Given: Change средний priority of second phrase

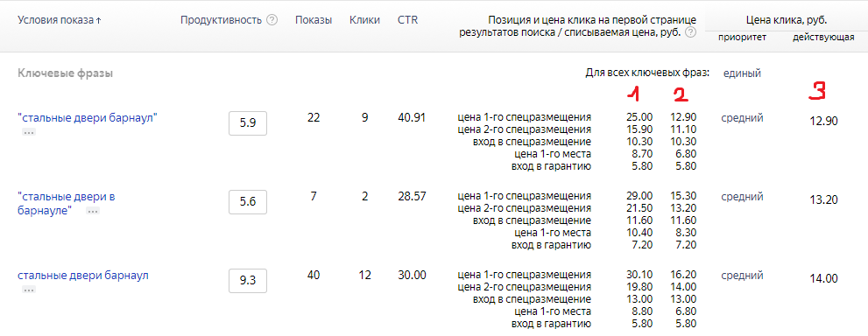Looking at the screenshot, I should pos(743,197).
